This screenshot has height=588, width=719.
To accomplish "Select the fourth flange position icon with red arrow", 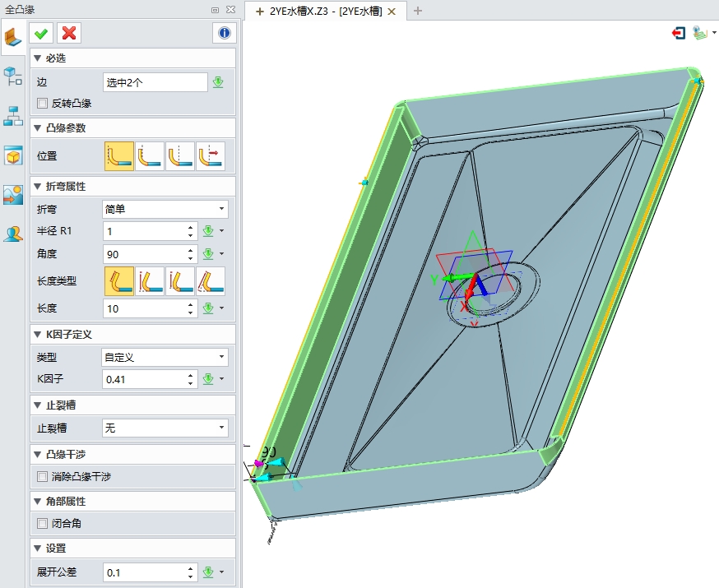I will coord(210,155).
